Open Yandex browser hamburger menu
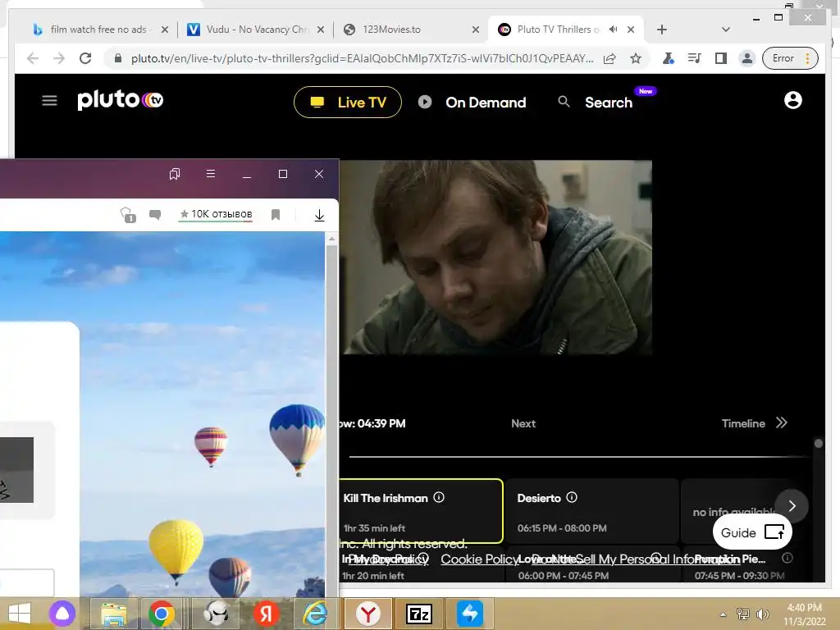This screenshot has height=630, width=840. click(x=211, y=174)
